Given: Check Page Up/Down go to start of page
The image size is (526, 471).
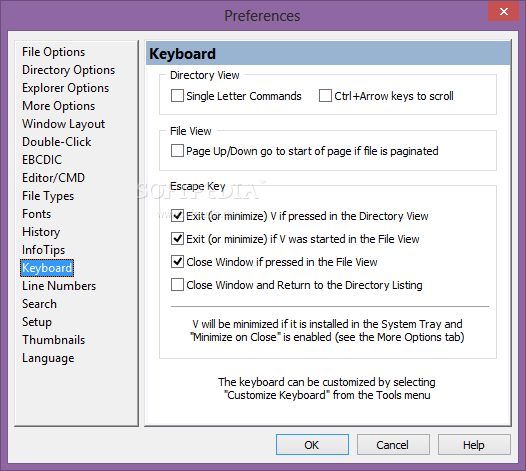Looking at the screenshot, I should click(177, 151).
